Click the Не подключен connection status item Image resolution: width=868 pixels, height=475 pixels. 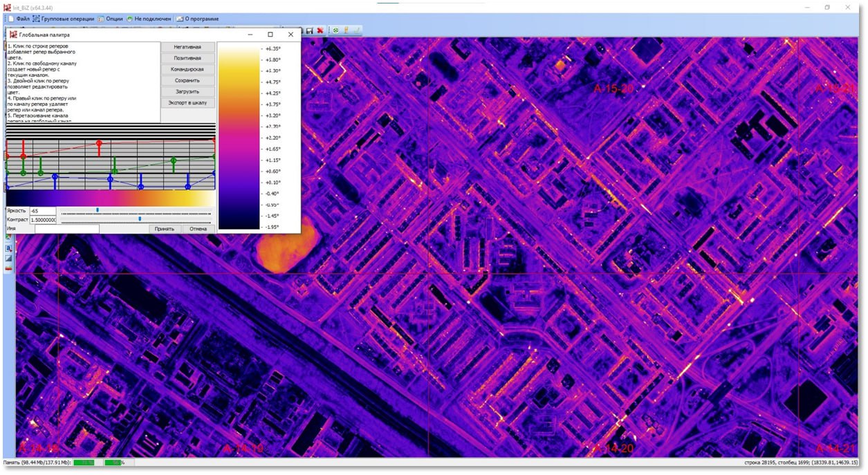click(x=148, y=19)
